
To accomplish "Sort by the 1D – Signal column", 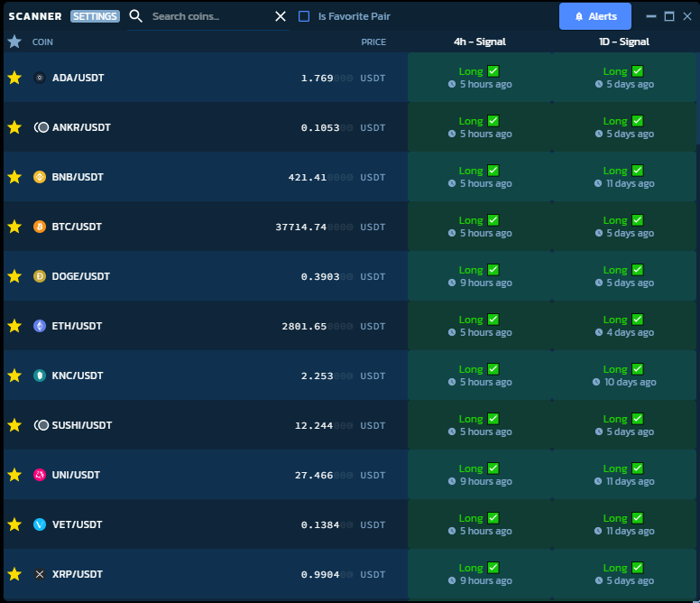I will pyautogui.click(x=624, y=42).
